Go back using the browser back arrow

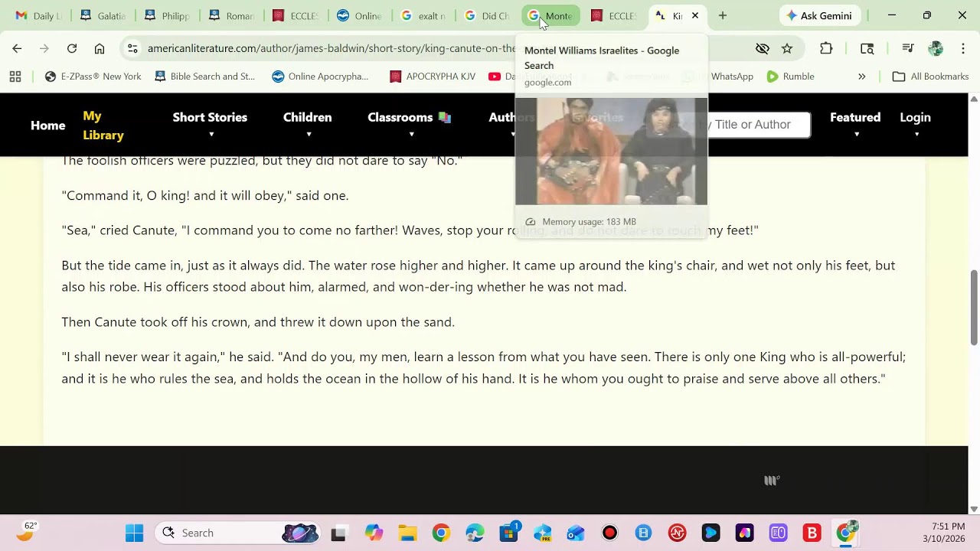click(17, 48)
